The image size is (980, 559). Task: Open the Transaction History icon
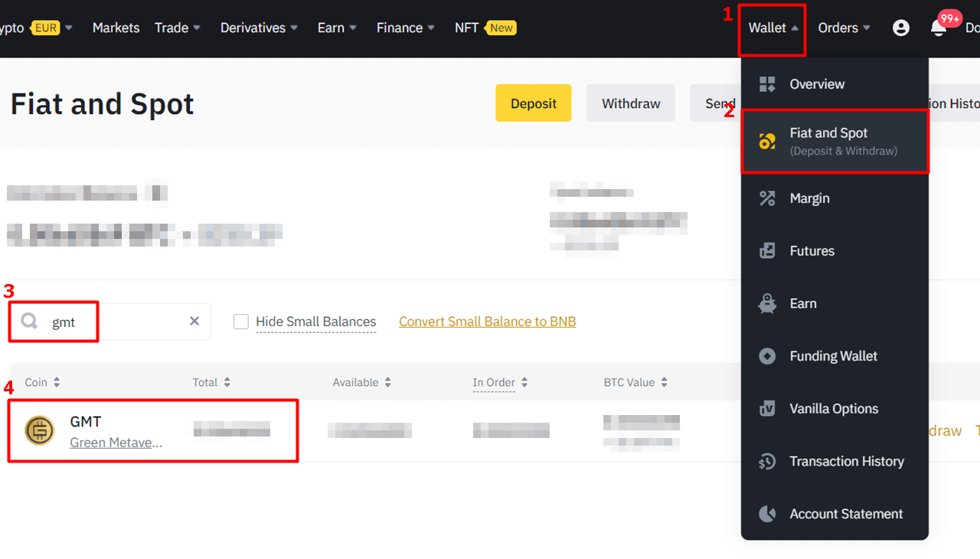766,461
